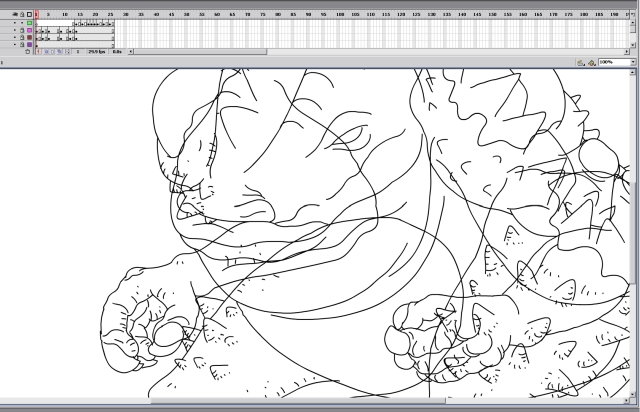The width and height of the screenshot is (640, 412).
Task: Open the 100% zoom dropdown
Action: pyautogui.click(x=632, y=62)
